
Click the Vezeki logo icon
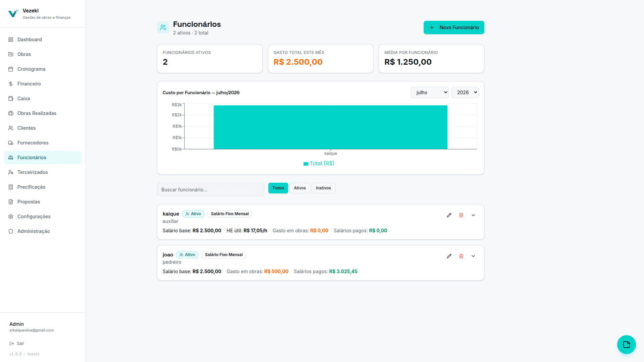[x=13, y=13]
